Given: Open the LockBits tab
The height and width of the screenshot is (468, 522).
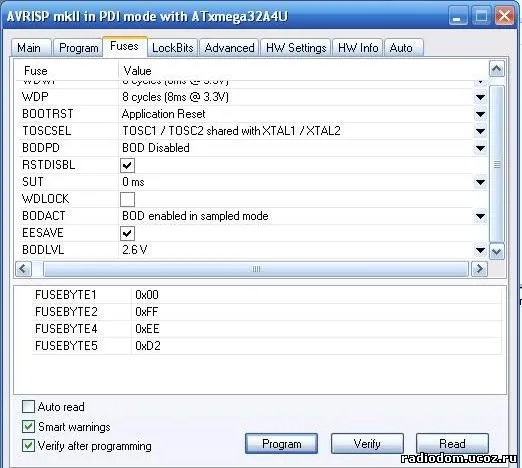Looking at the screenshot, I should (173, 48).
